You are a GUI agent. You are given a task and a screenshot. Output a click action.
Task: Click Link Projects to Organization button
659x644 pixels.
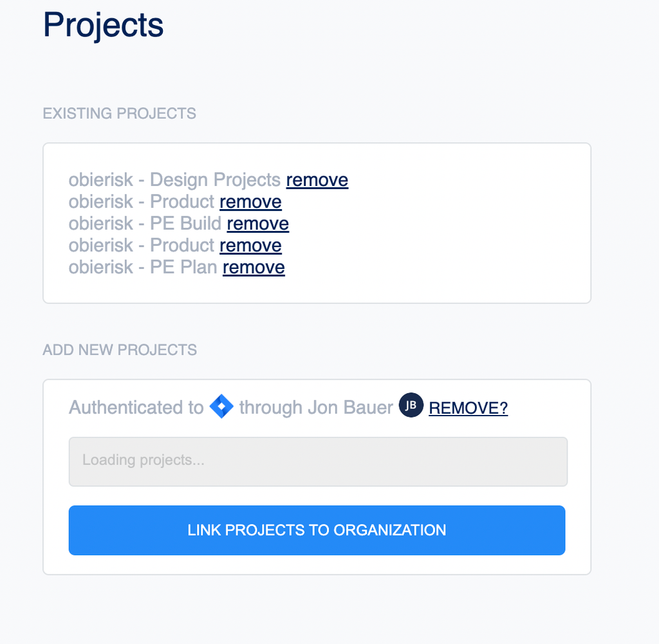tap(317, 530)
